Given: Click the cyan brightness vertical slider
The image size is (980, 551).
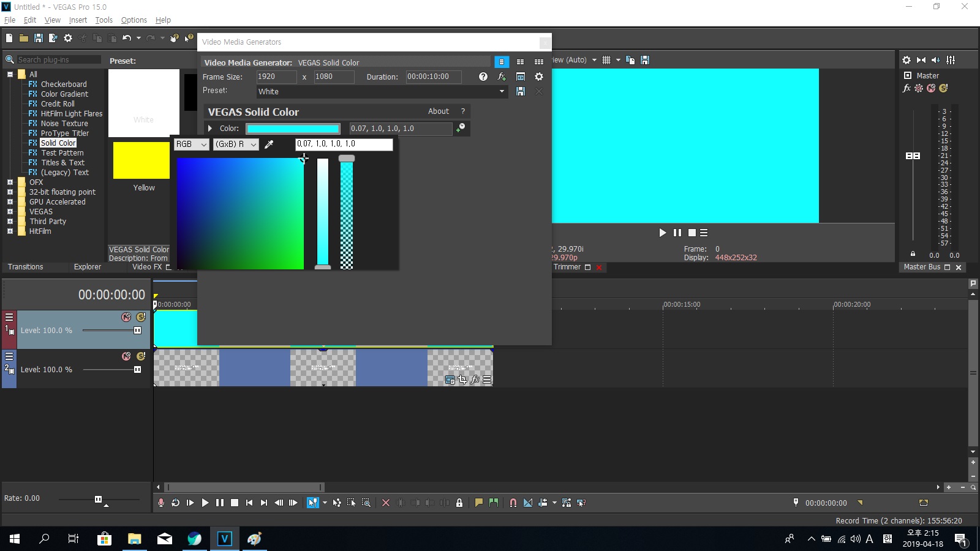Looking at the screenshot, I should [323, 212].
